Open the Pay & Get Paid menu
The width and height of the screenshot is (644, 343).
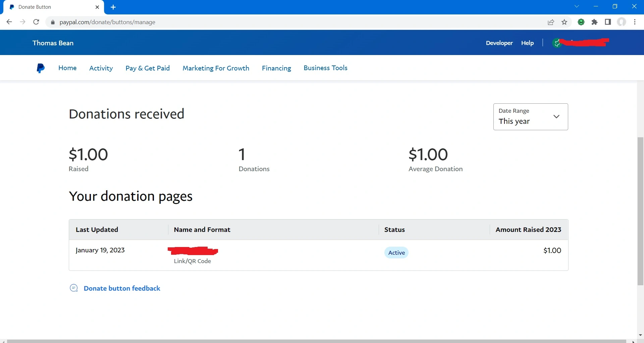point(148,68)
